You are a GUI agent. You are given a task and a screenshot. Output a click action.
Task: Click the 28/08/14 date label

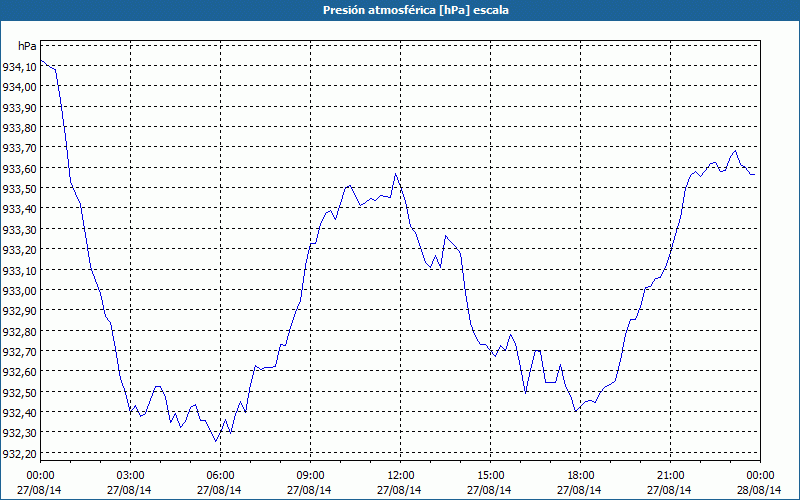pyautogui.click(x=759, y=490)
